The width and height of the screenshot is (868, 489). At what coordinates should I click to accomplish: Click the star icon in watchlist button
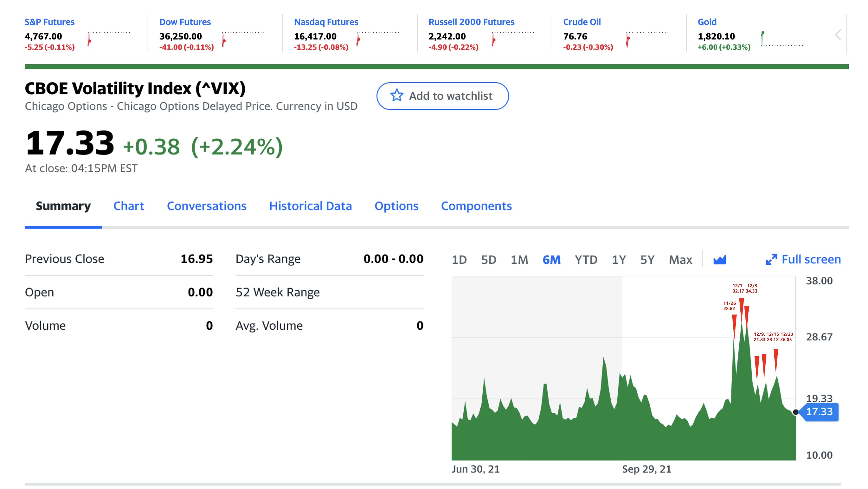[x=397, y=96]
